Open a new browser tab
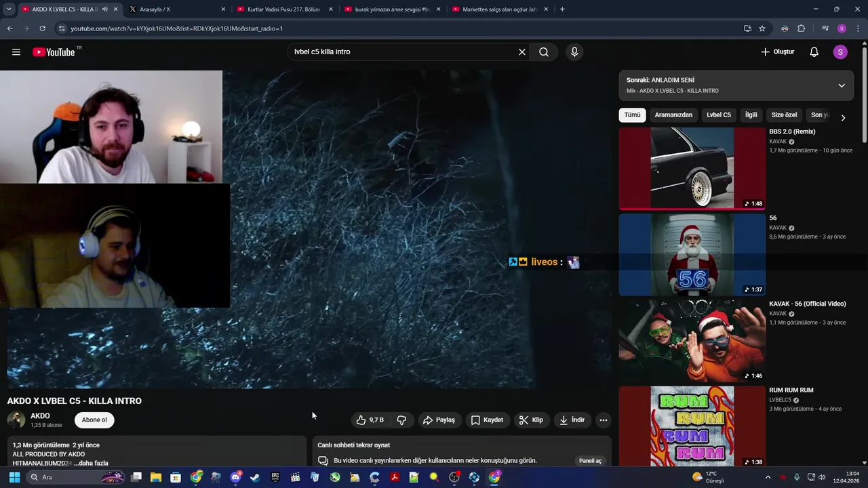Viewport: 868px width, 488px height. pos(562,9)
